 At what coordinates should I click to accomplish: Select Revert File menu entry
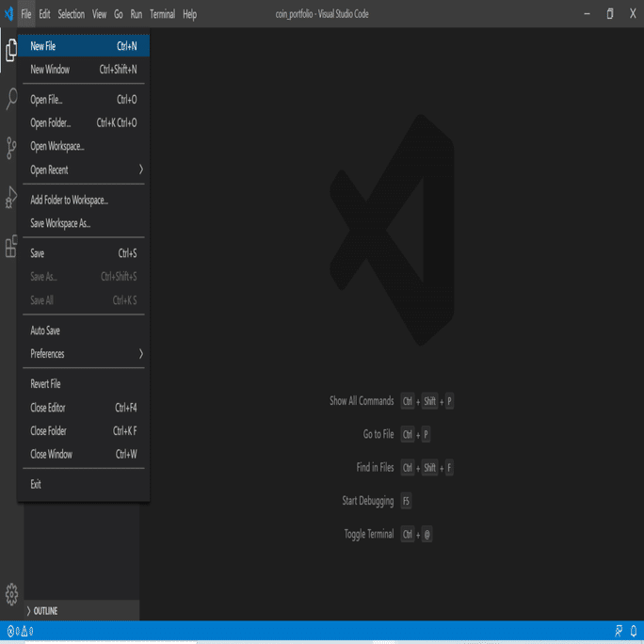pyautogui.click(x=84, y=384)
